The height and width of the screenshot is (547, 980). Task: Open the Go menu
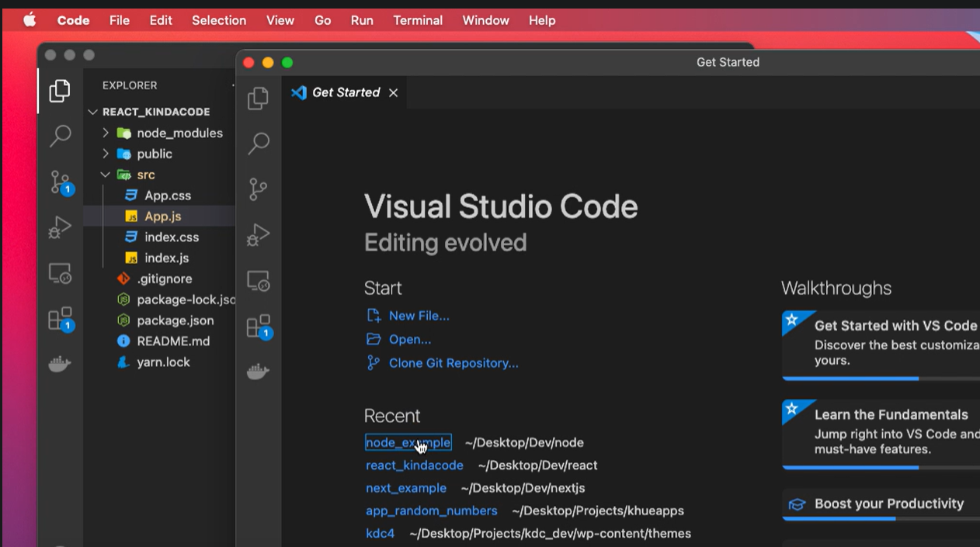coord(323,20)
